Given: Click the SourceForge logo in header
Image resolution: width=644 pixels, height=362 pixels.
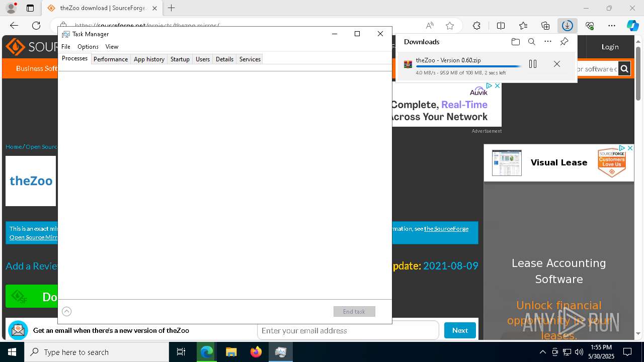Looking at the screenshot, I should pos(31,47).
